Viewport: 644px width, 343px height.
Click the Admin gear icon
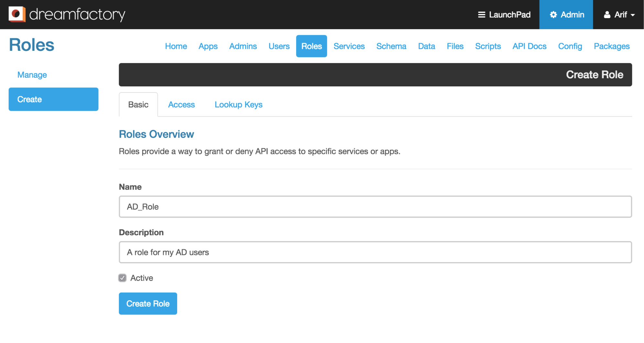pos(553,15)
